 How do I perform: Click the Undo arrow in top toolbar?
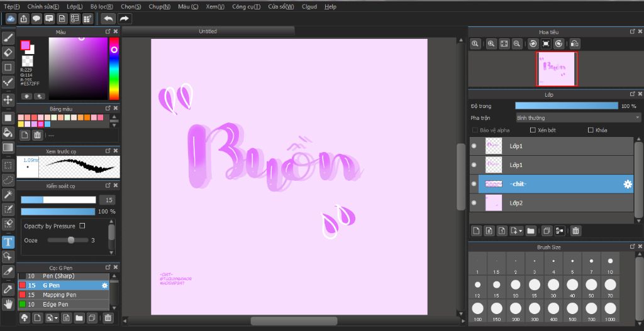(108, 18)
